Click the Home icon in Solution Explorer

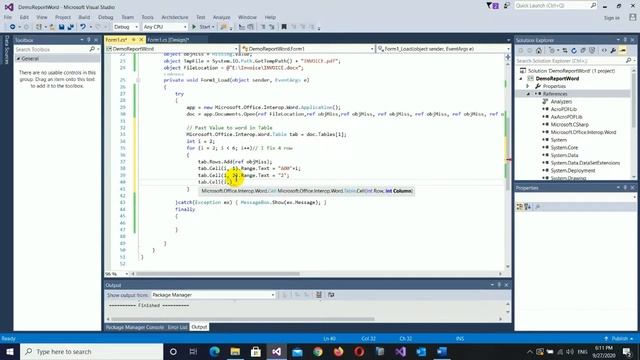539,51
